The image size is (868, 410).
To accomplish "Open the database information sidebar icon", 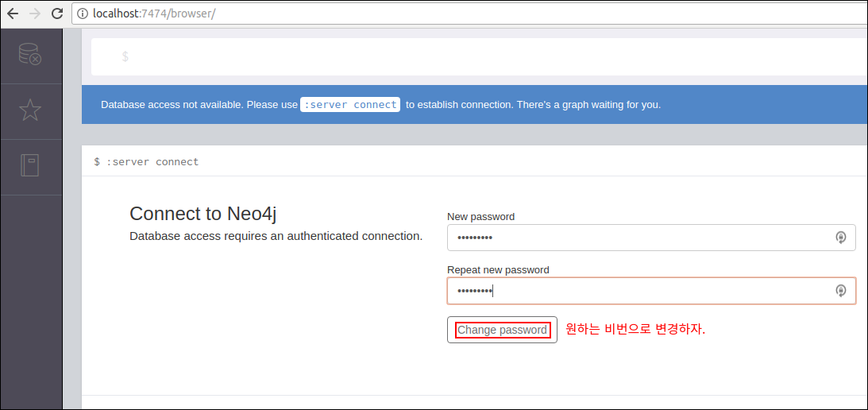I will point(30,54).
